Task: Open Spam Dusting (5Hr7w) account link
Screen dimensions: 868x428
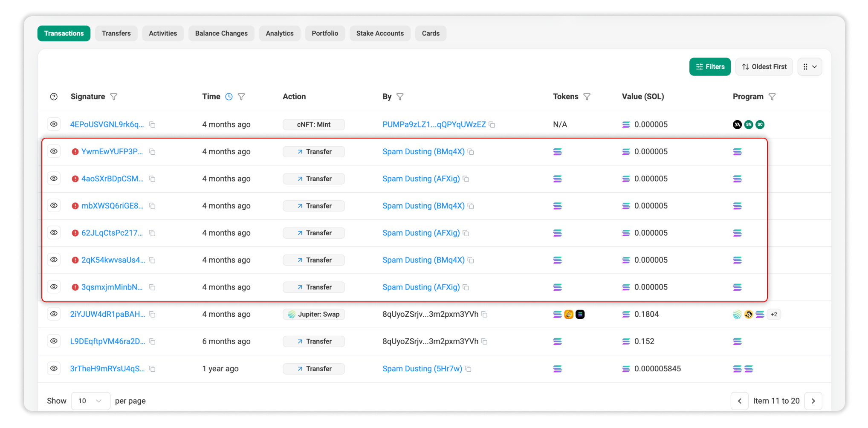Action: tap(422, 369)
